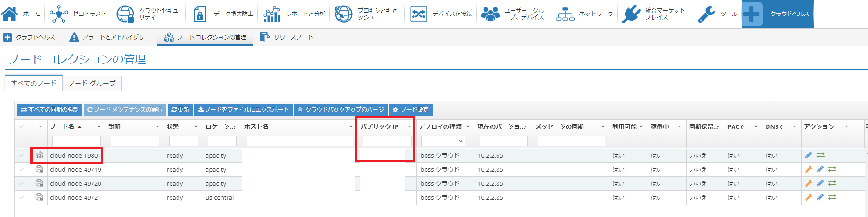Click すべての同期の強制 button

tap(50, 110)
